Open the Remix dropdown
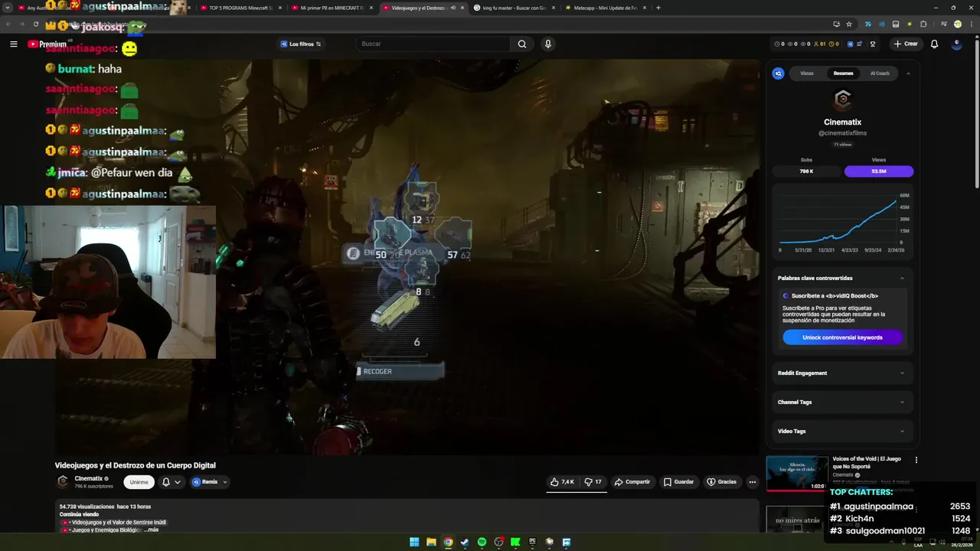 [x=209, y=482]
